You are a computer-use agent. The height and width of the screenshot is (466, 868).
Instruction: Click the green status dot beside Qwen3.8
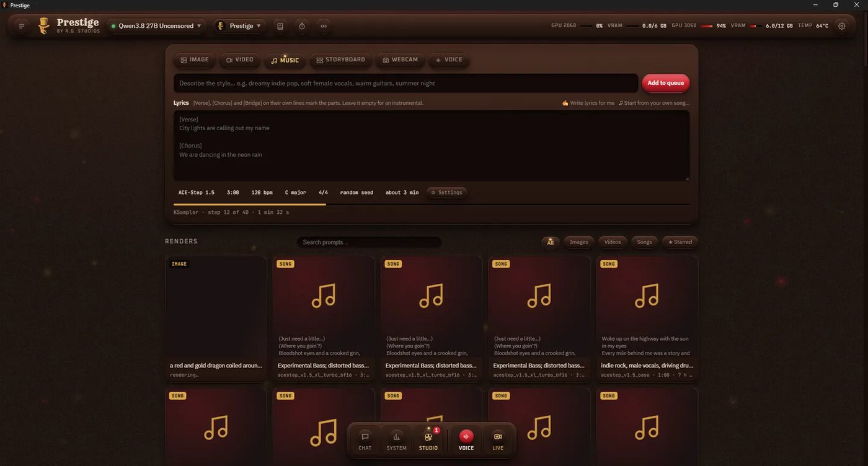[113, 26]
